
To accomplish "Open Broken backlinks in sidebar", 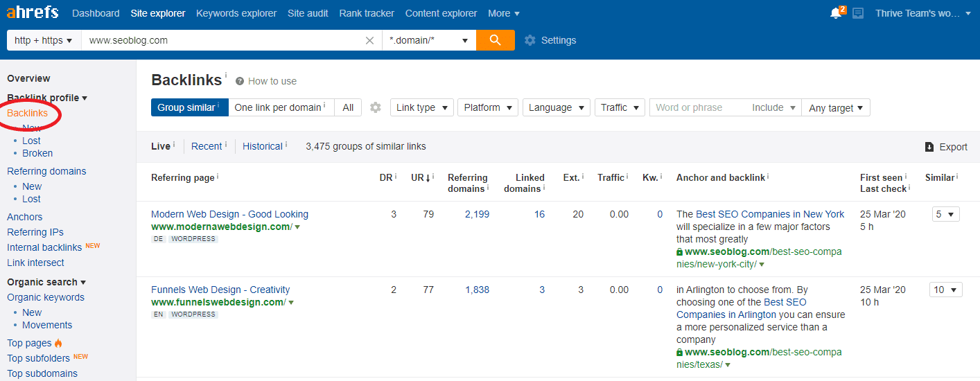I will click(37, 153).
